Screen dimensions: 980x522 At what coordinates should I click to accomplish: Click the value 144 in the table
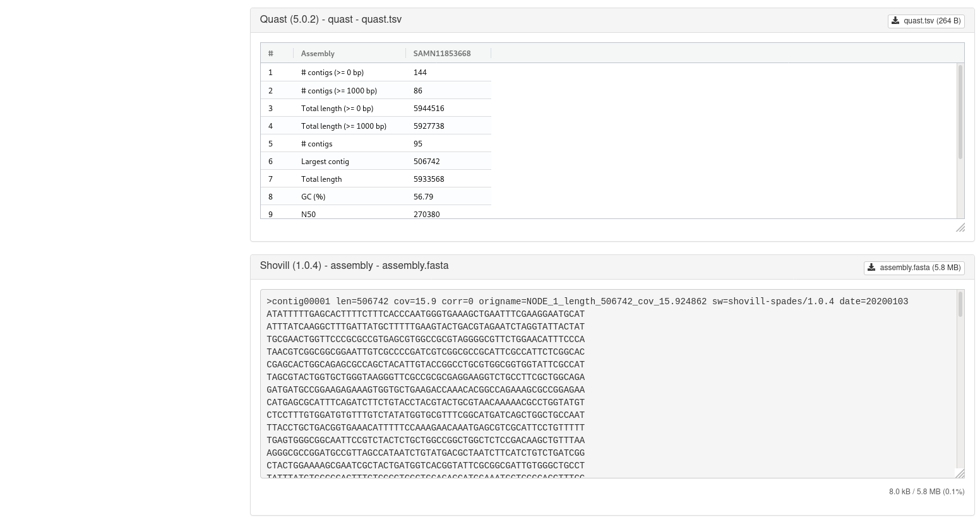coord(420,73)
